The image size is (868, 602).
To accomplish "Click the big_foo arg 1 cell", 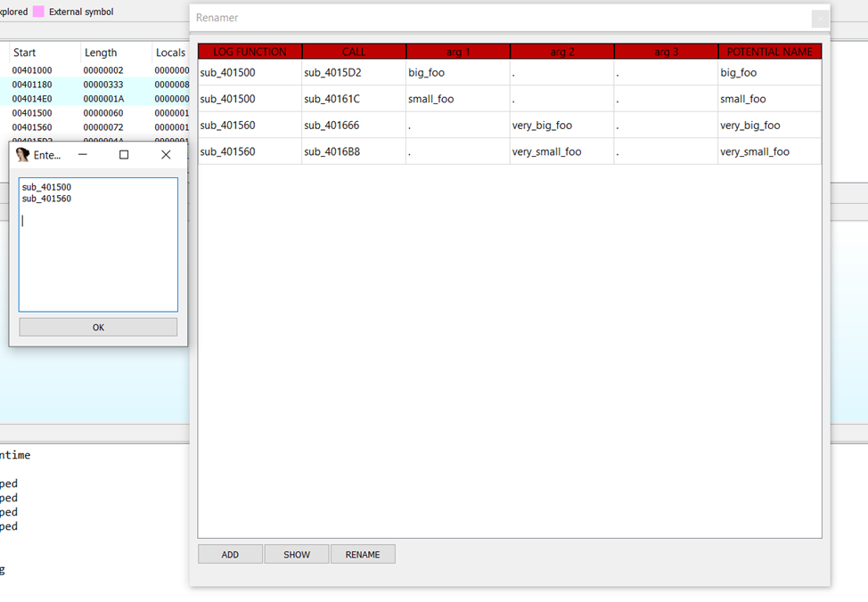I will pyautogui.click(x=458, y=72).
